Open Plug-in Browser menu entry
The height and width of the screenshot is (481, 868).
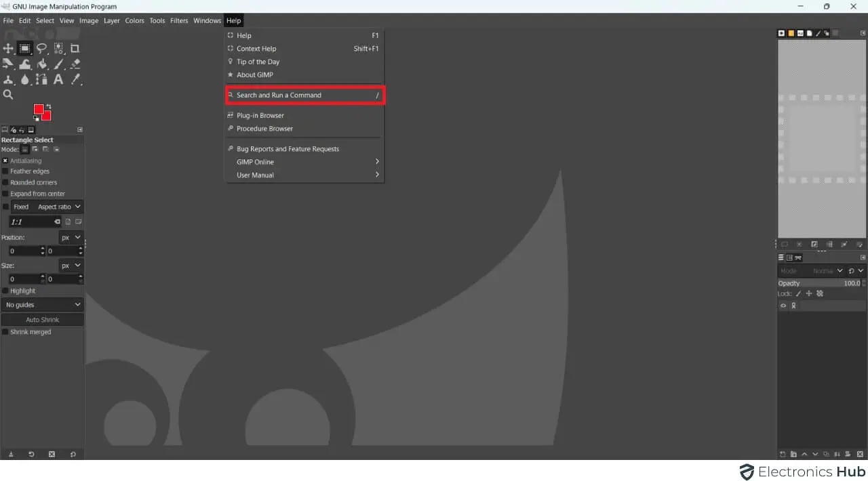tap(304, 115)
